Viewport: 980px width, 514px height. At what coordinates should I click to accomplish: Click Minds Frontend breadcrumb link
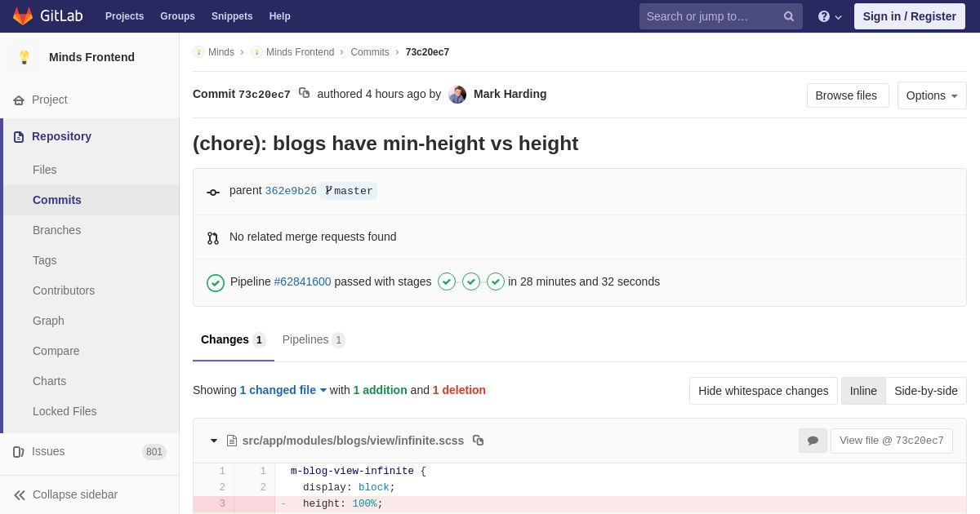[x=300, y=52]
